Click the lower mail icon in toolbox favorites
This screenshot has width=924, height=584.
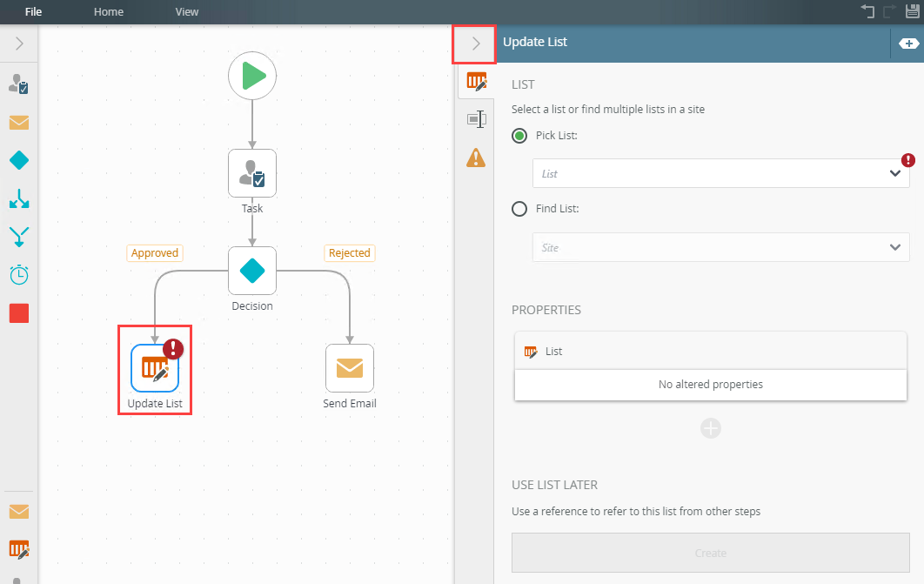coord(19,512)
